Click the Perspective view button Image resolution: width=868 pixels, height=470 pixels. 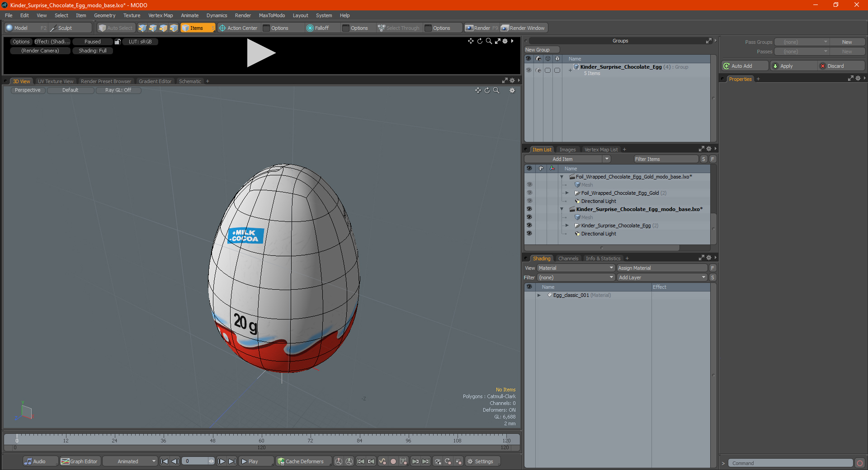28,90
